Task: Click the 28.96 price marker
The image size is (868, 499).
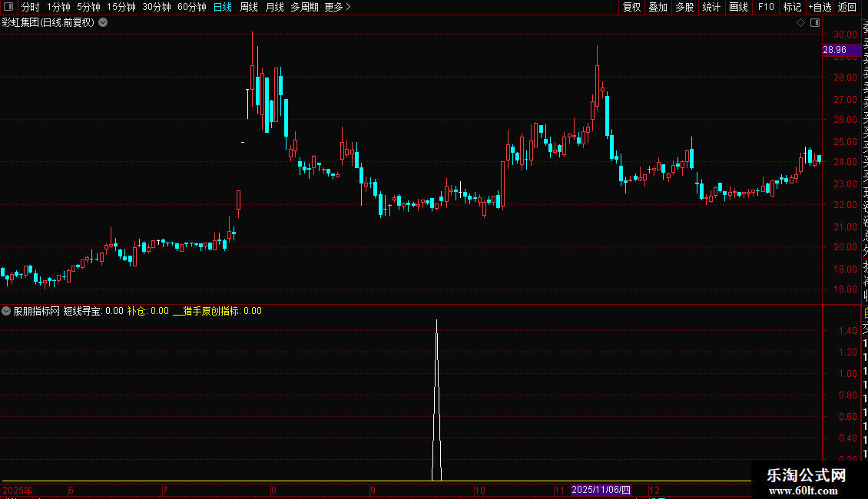Action: (x=841, y=50)
